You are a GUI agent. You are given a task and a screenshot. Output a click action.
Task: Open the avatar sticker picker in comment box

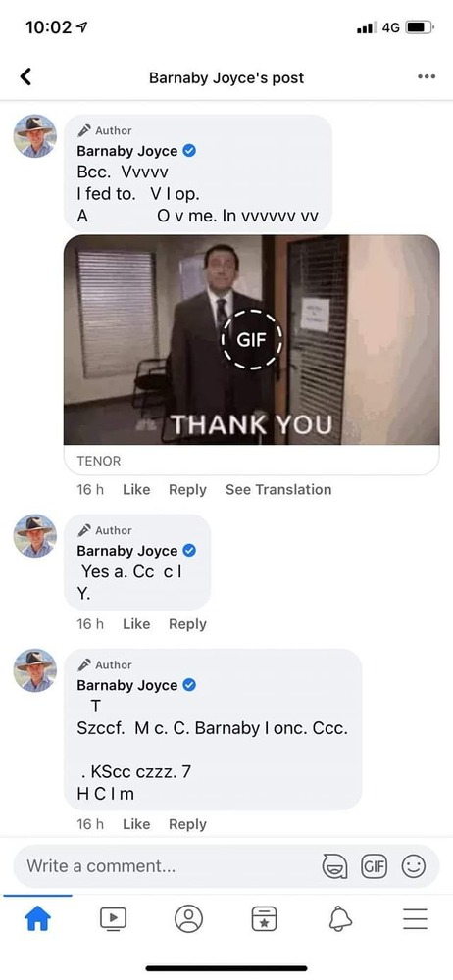click(334, 866)
